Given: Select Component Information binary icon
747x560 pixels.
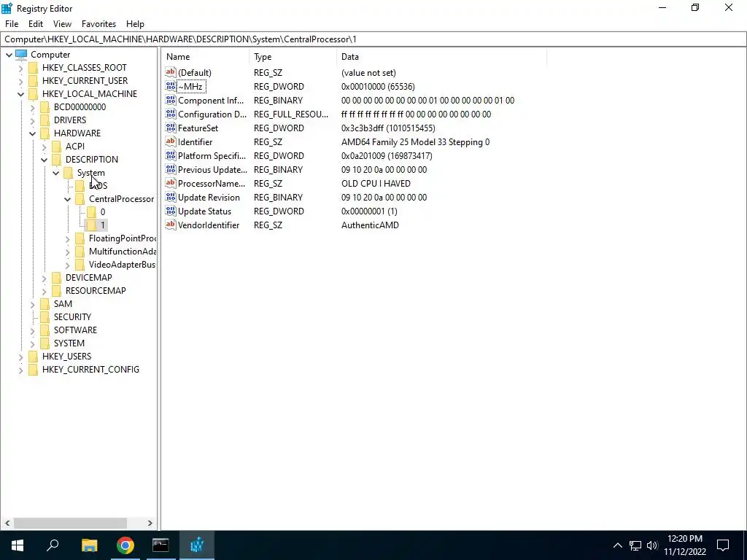Looking at the screenshot, I should point(171,100).
